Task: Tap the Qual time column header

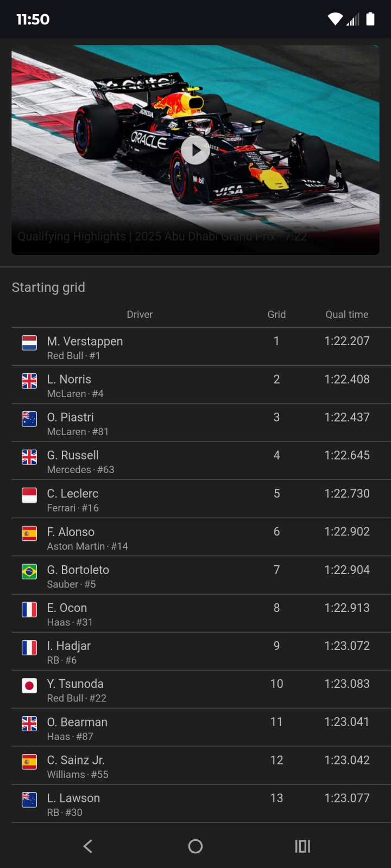Action: tap(346, 315)
